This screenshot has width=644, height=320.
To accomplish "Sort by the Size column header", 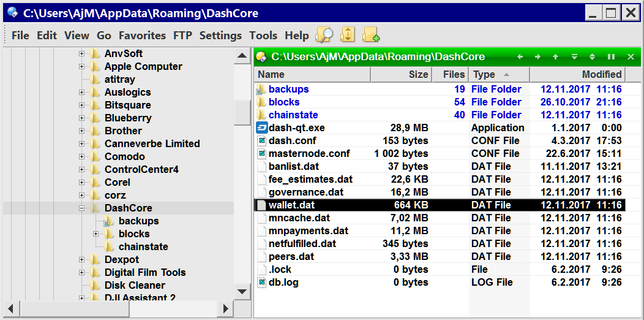I will coord(401,74).
